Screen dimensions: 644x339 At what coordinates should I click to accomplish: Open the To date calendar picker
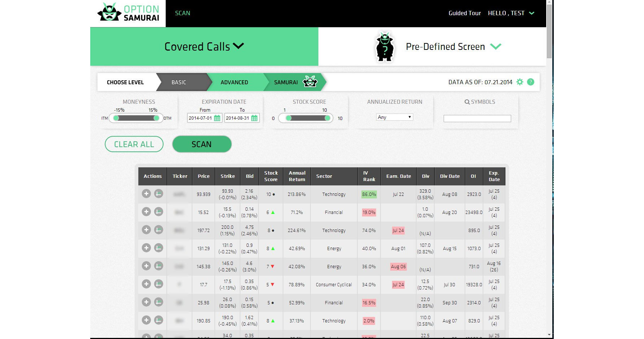tap(254, 118)
